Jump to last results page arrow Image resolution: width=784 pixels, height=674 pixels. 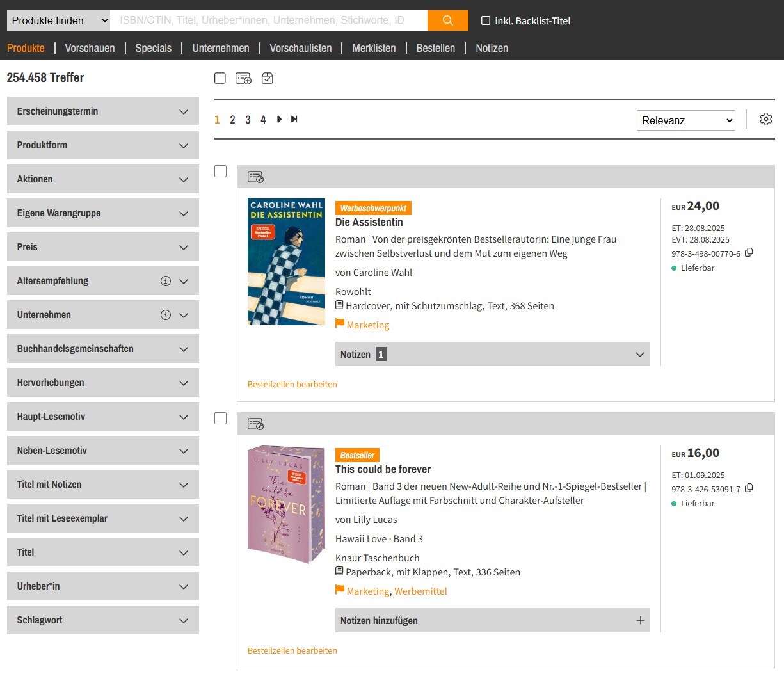[294, 119]
